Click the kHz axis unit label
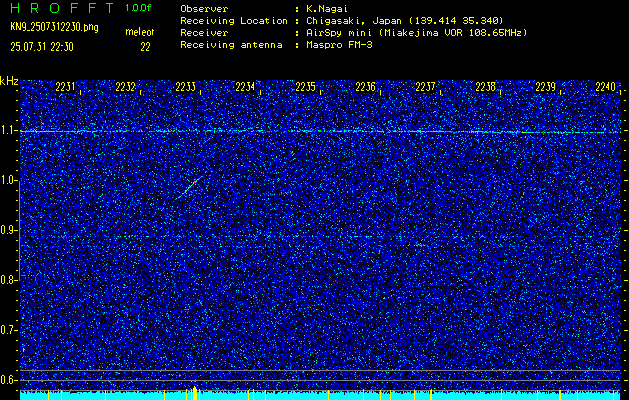The width and height of the screenshot is (629, 400). pos(9,81)
